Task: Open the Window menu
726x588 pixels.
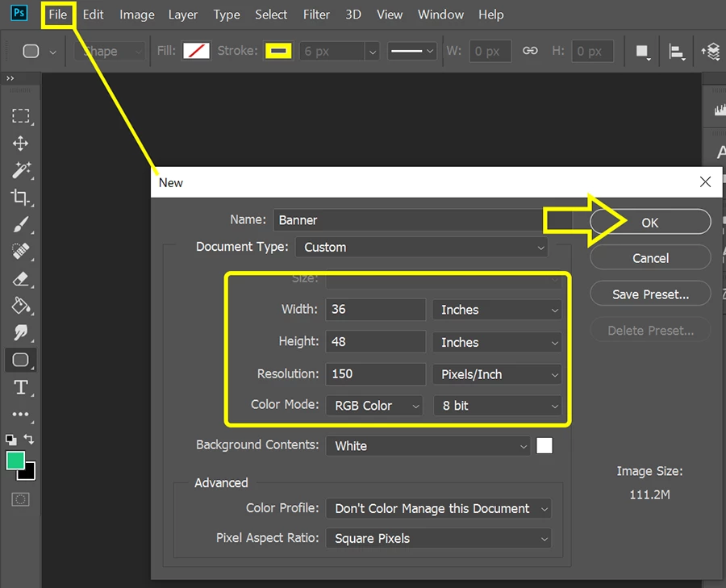Action: pyautogui.click(x=440, y=15)
